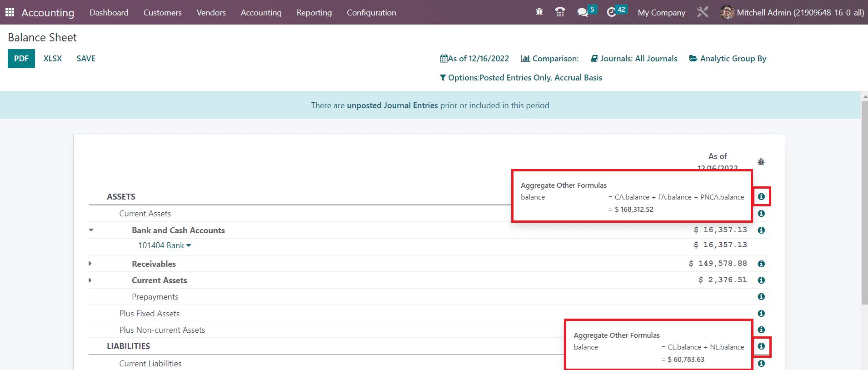
Task: Open the conversations chat icon
Action: (583, 12)
